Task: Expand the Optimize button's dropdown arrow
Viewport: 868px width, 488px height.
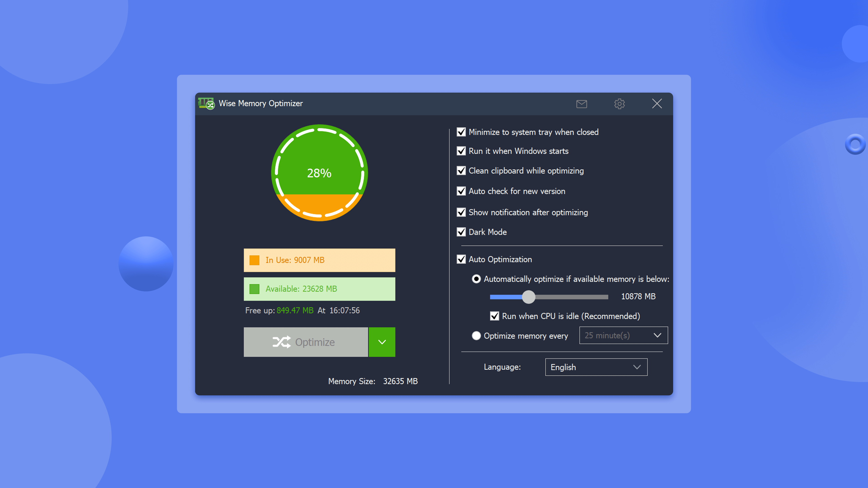Action: coord(382,342)
